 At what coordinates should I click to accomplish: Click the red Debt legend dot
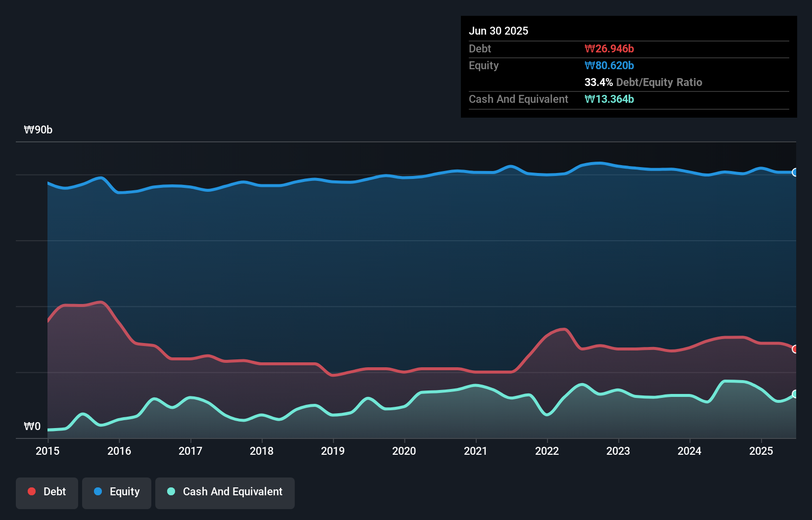32,491
